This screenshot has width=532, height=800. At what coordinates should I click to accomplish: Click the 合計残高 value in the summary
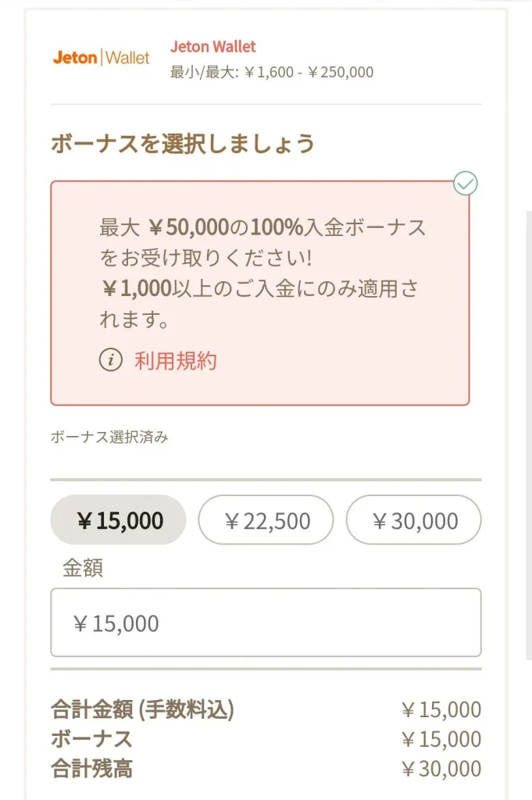pos(441,769)
